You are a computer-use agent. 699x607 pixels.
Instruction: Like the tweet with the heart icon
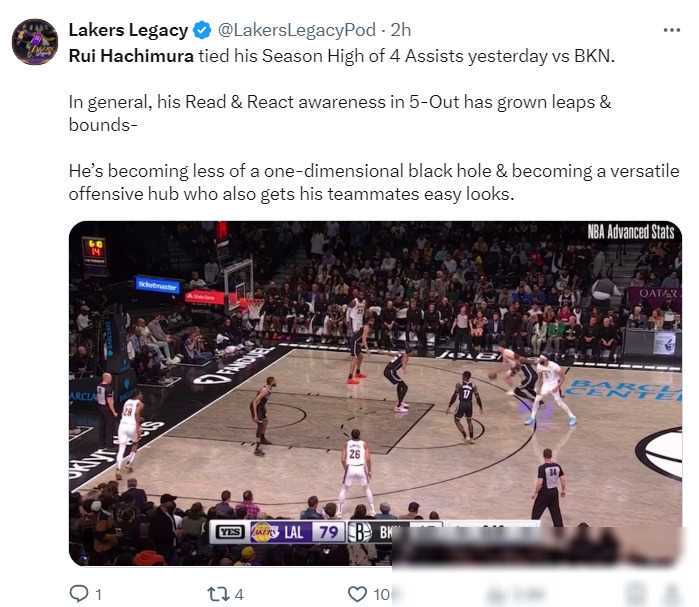[357, 594]
